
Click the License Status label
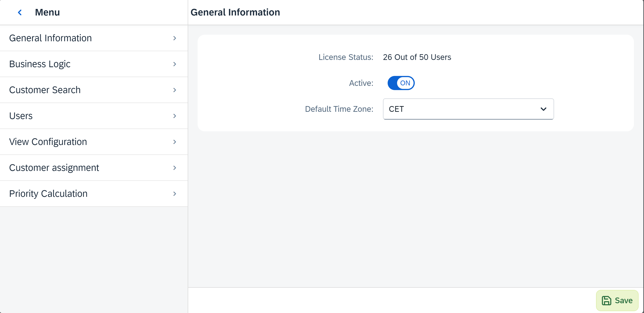(346, 57)
